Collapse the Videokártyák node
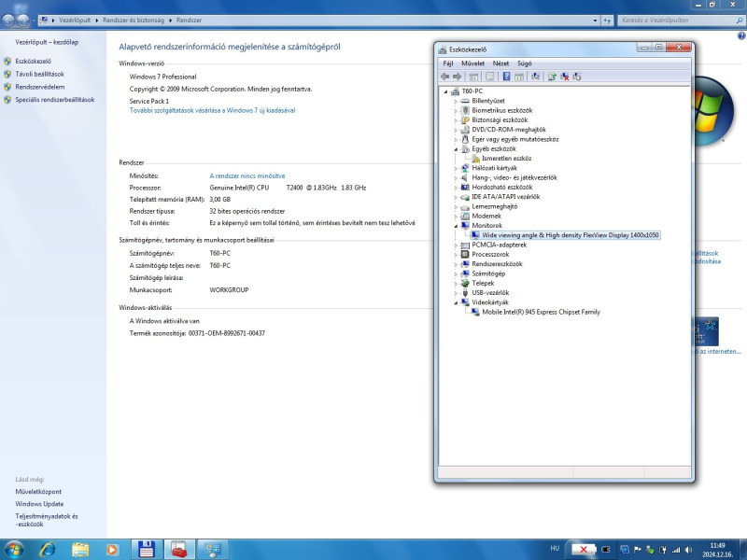Screen dimensions: 747x560 click(456, 302)
